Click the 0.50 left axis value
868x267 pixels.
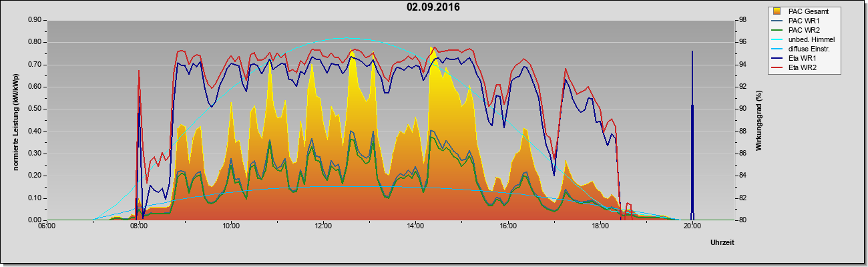(x=35, y=109)
